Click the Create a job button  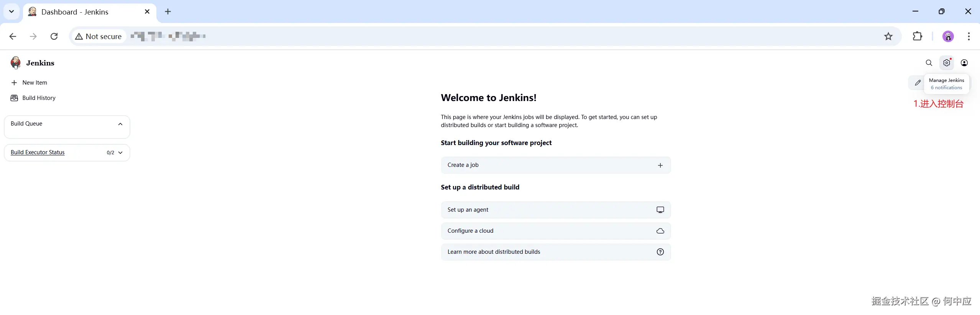click(556, 165)
